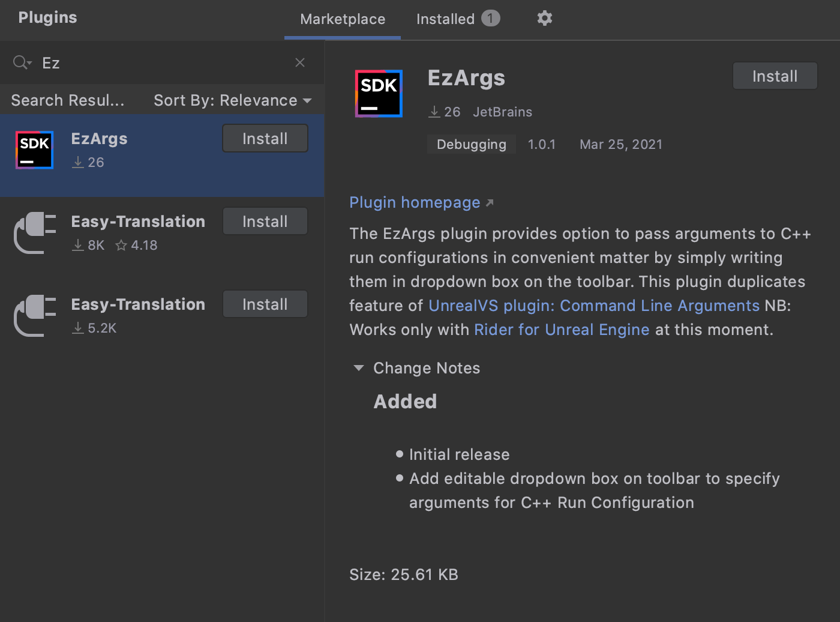840x622 pixels.
Task: Click the date Mar 25, 2021
Action: click(621, 144)
